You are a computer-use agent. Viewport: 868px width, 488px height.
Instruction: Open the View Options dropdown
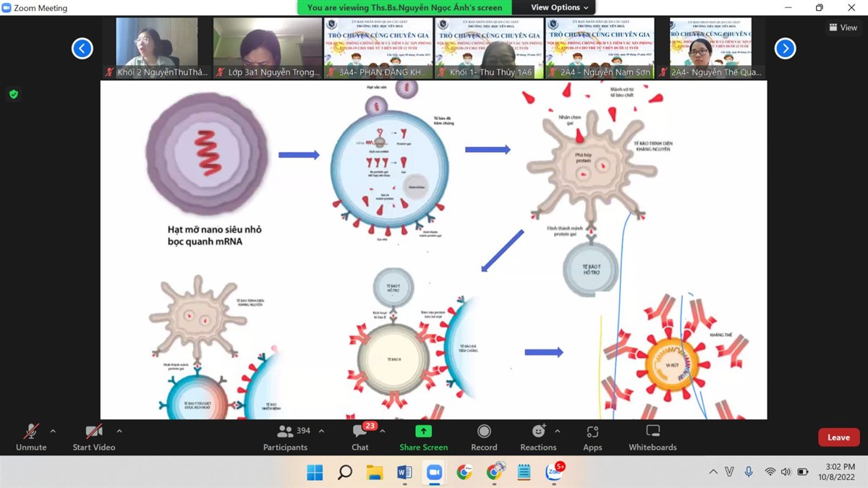coord(560,7)
